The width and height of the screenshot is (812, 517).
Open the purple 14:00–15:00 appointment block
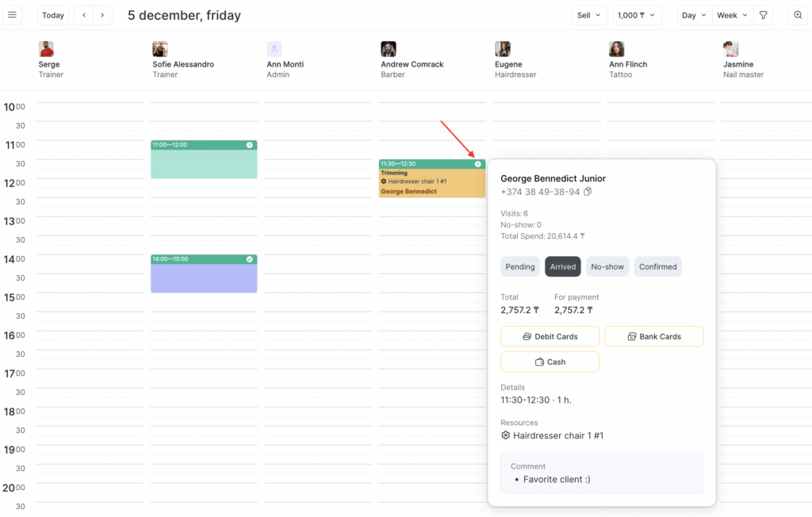204,278
